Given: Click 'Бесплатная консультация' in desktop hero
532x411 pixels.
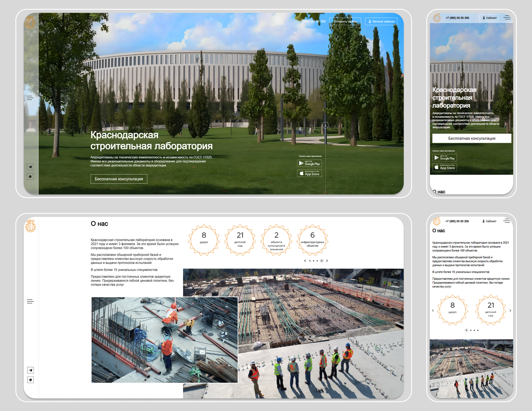Looking at the screenshot, I should pos(119,179).
